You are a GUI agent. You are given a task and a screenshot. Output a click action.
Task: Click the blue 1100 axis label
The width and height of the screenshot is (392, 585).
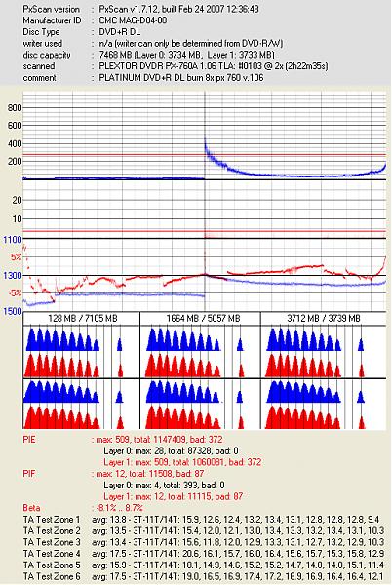point(13,240)
